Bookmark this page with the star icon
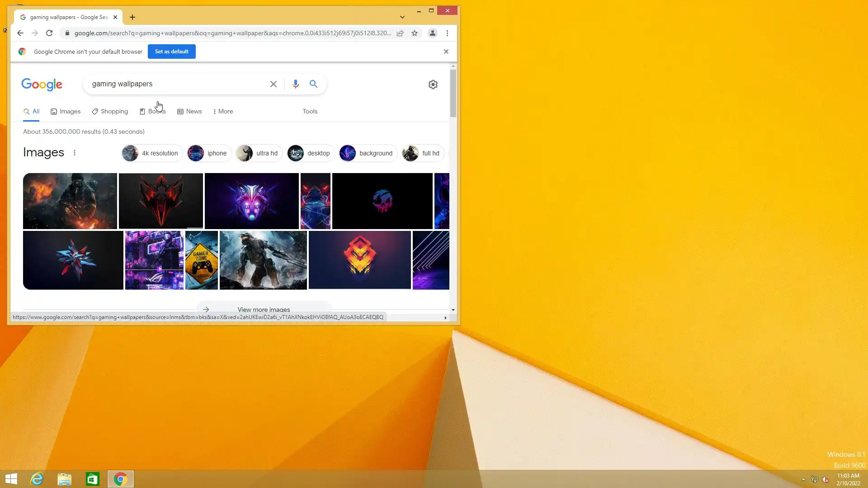The height and width of the screenshot is (488, 868). point(415,33)
